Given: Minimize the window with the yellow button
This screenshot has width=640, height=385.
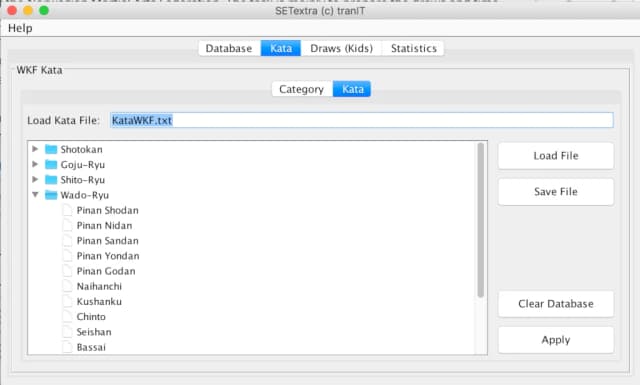Looking at the screenshot, I should (x=28, y=11).
